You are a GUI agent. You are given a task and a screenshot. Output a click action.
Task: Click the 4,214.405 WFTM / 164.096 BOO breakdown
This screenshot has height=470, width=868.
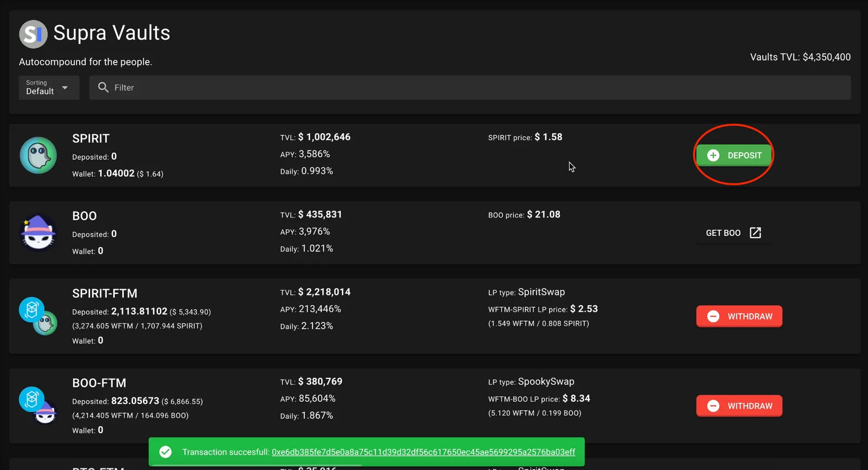(130, 416)
